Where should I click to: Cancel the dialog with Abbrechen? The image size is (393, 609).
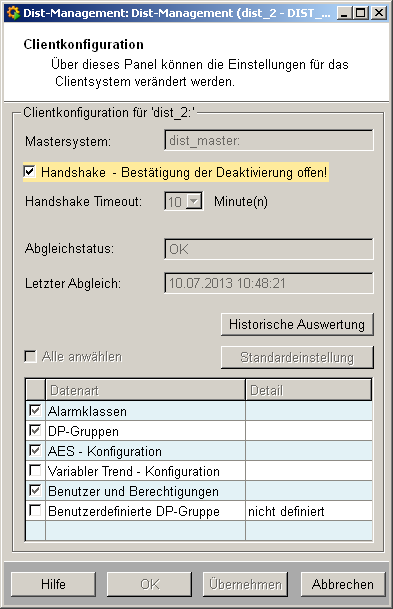point(343,584)
